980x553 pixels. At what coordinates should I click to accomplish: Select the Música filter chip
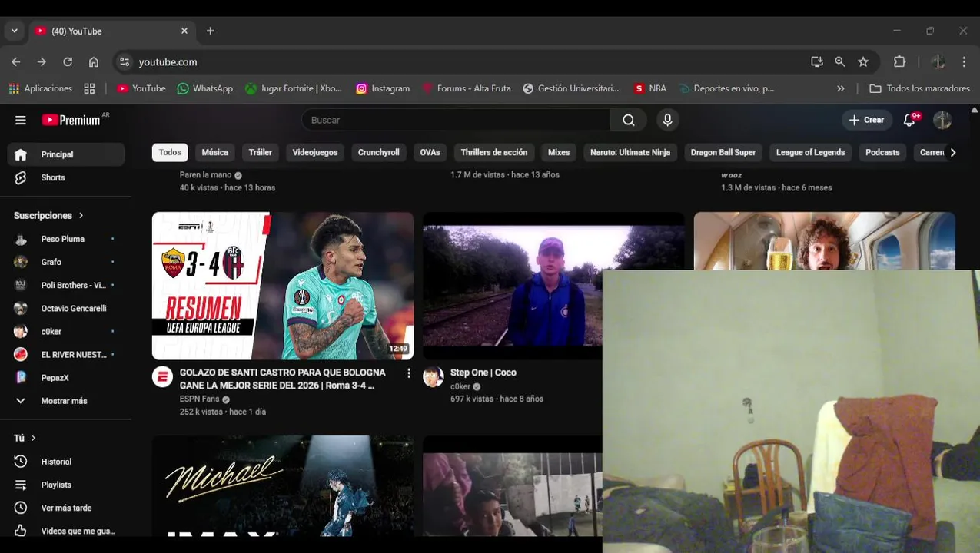click(x=215, y=152)
